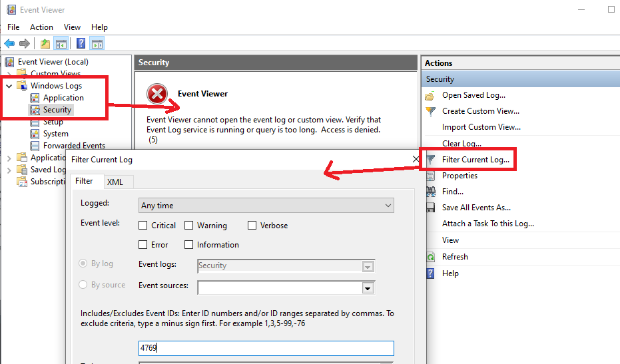
Task: Click the Help question mark icon in Actions
Action: coord(431,273)
